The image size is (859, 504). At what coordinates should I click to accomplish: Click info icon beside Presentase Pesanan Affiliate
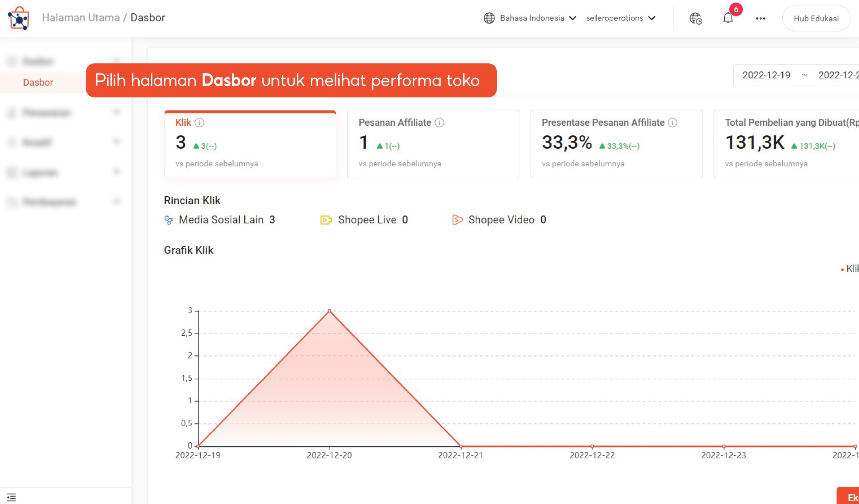pyautogui.click(x=673, y=123)
